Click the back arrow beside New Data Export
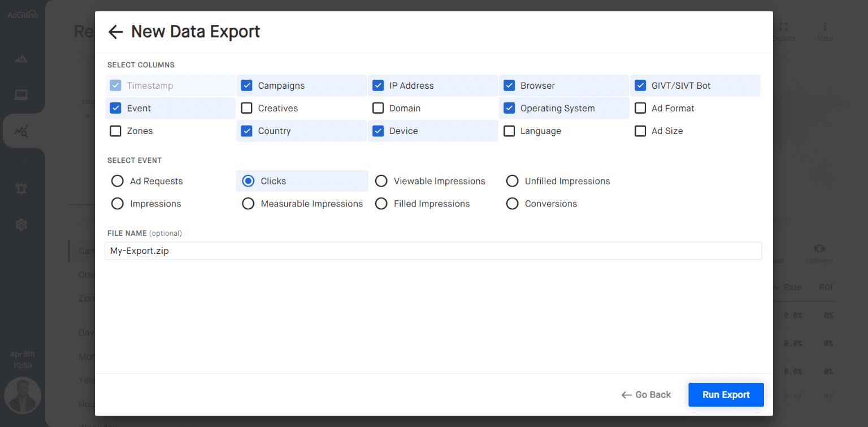The image size is (868, 427). [x=115, y=32]
